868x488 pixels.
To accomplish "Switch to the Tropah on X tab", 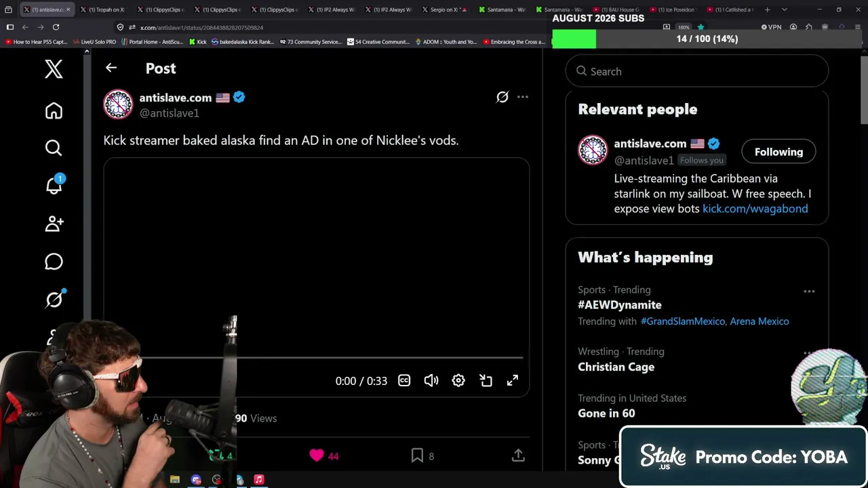I will pyautogui.click(x=104, y=9).
